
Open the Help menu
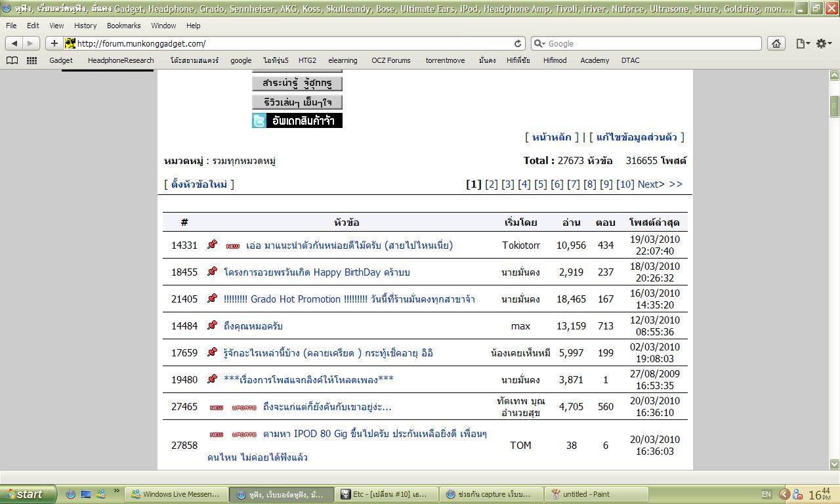click(x=193, y=26)
